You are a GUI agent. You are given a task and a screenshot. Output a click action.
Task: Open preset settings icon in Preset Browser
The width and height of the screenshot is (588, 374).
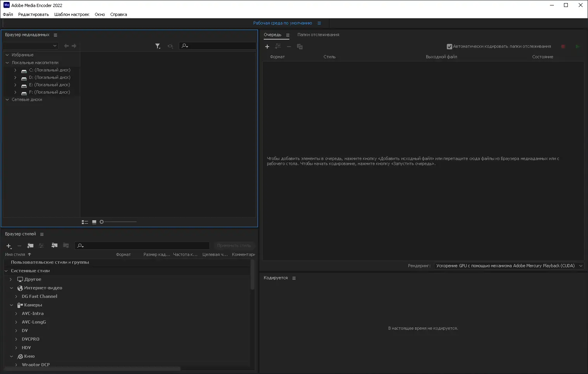pos(42,246)
